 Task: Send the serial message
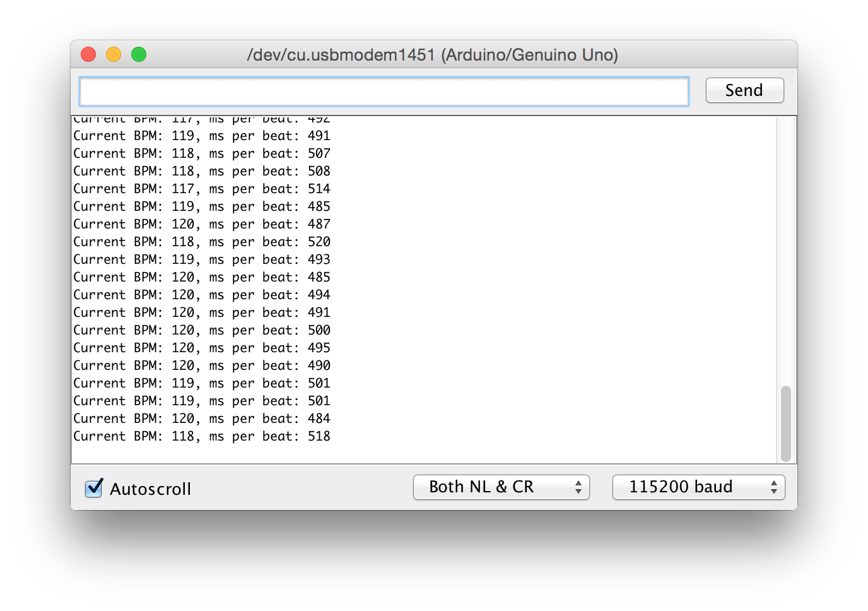pos(744,90)
